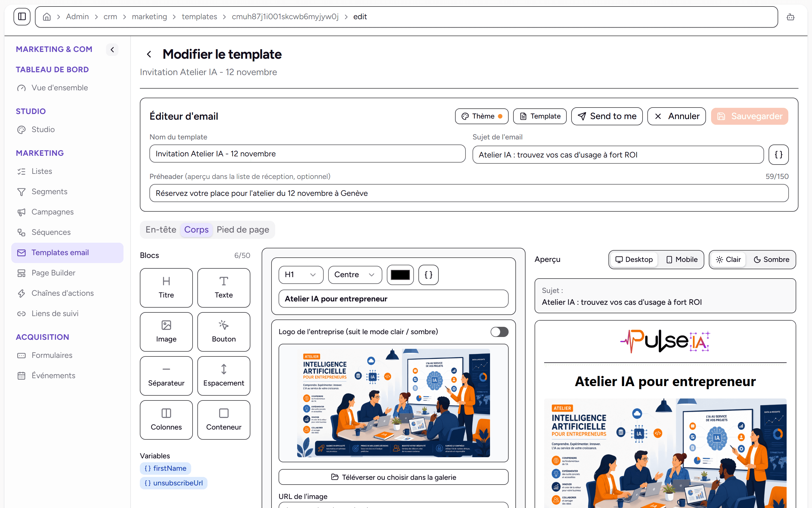
Task: Switch preview to Mobile
Action: point(682,260)
